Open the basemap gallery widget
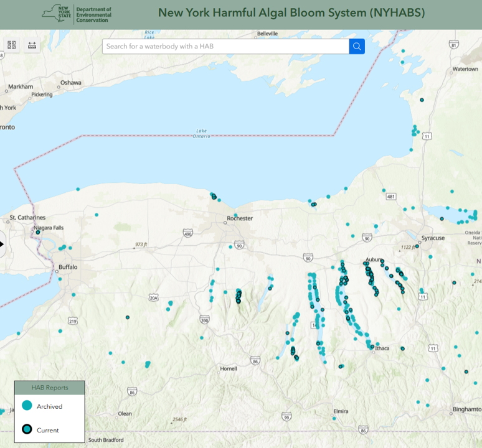The image size is (482, 448). tap(12, 45)
